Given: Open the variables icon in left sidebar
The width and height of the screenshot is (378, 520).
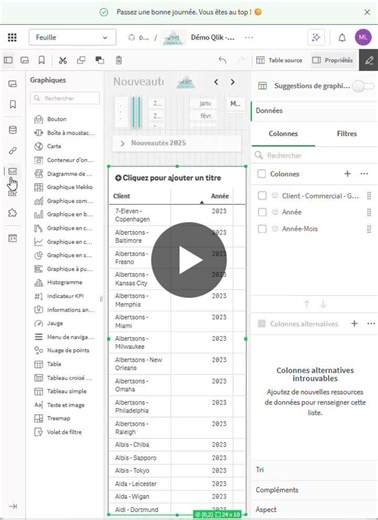Looking at the screenshot, I should pyautogui.click(x=13, y=238).
